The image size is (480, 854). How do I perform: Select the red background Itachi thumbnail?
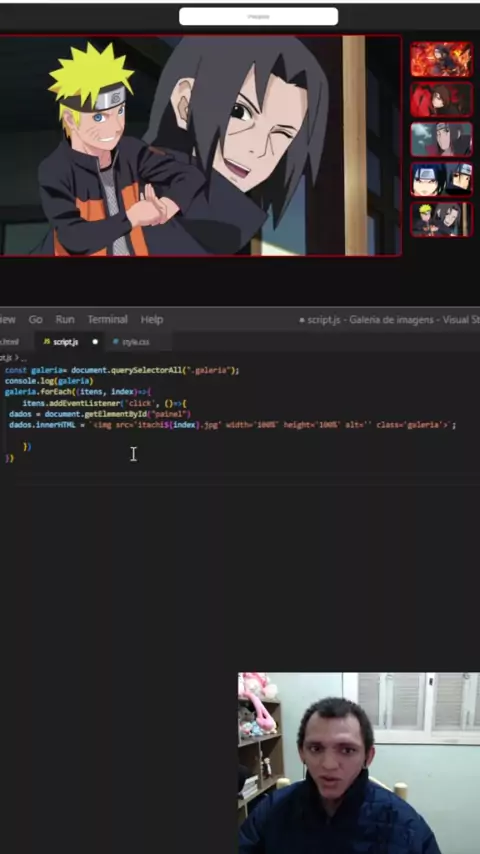tap(441, 99)
